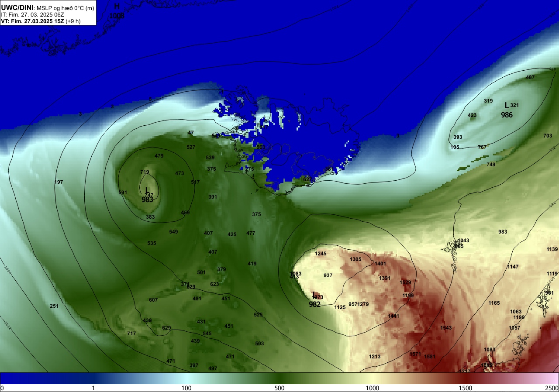The image size is (559, 392).
Task: Click the L 982 low pressure center
Action: [x=314, y=300]
